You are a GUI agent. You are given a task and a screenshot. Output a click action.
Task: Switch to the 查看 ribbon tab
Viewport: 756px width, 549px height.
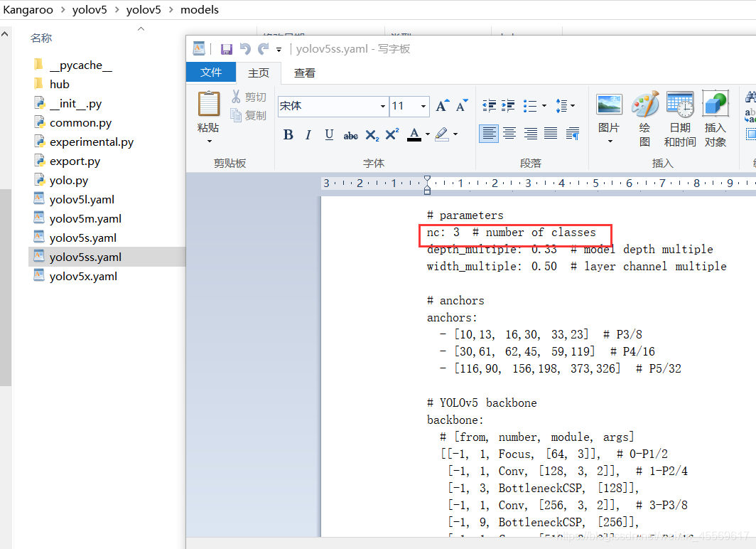tap(305, 73)
